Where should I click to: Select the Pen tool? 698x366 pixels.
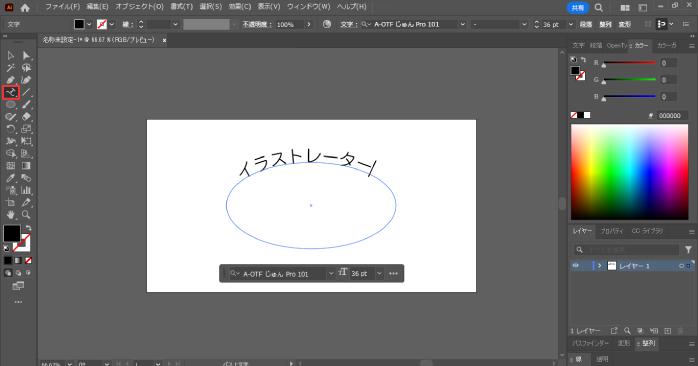pyautogui.click(x=11, y=80)
